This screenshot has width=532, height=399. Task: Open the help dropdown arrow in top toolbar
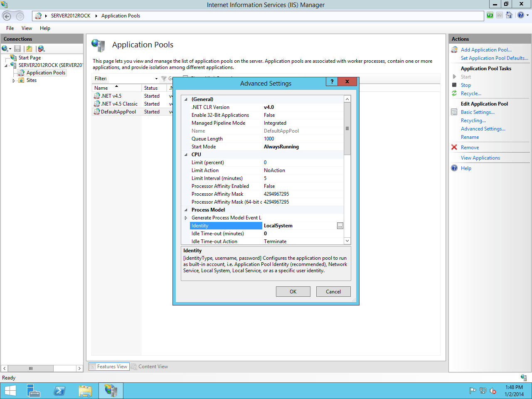(527, 15)
